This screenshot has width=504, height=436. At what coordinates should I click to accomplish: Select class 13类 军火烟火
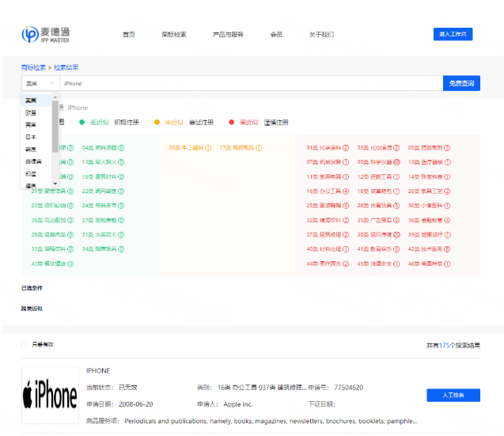click(103, 162)
